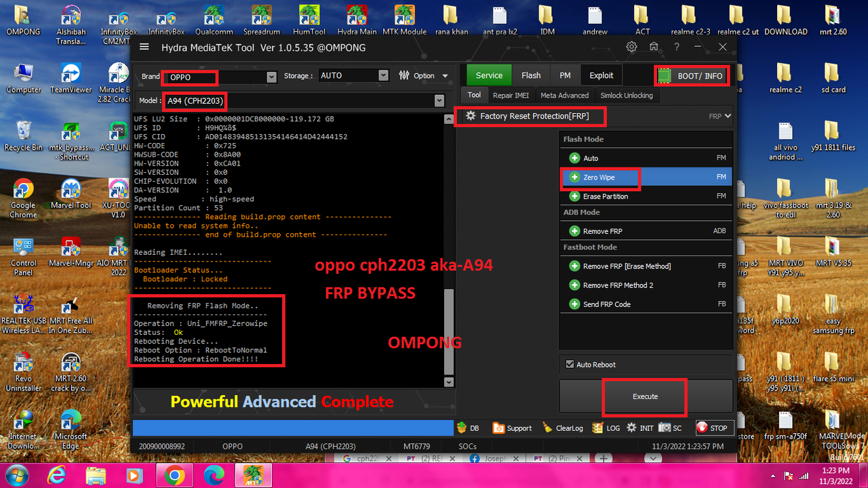Image resolution: width=868 pixels, height=488 pixels.
Task: Click the DB database icon
Action: click(469, 428)
